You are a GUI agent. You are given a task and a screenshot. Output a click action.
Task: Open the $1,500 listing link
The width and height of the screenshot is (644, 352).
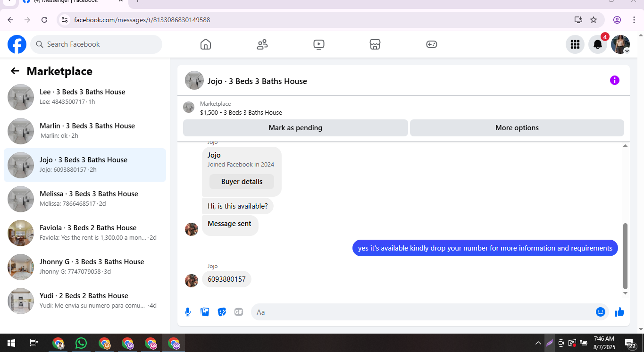(241, 113)
